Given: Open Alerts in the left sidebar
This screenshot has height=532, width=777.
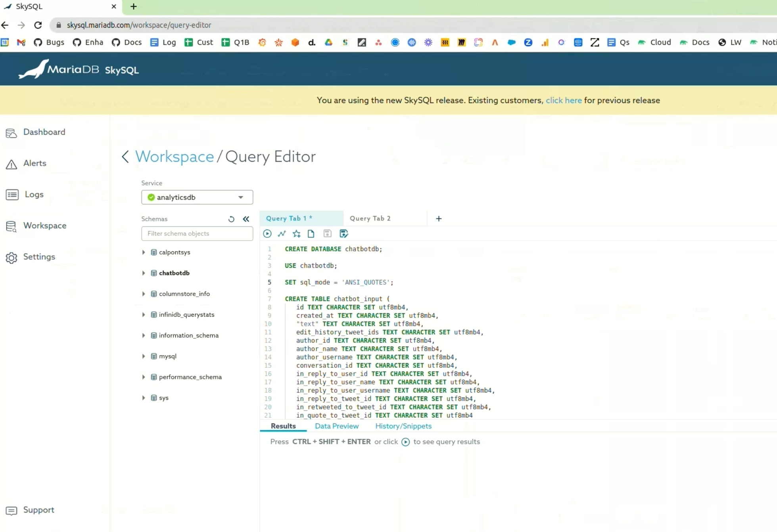Looking at the screenshot, I should [35, 163].
